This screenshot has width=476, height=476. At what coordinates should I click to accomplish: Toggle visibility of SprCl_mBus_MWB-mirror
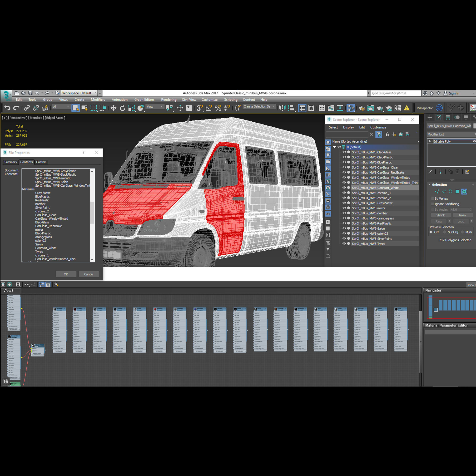(344, 208)
